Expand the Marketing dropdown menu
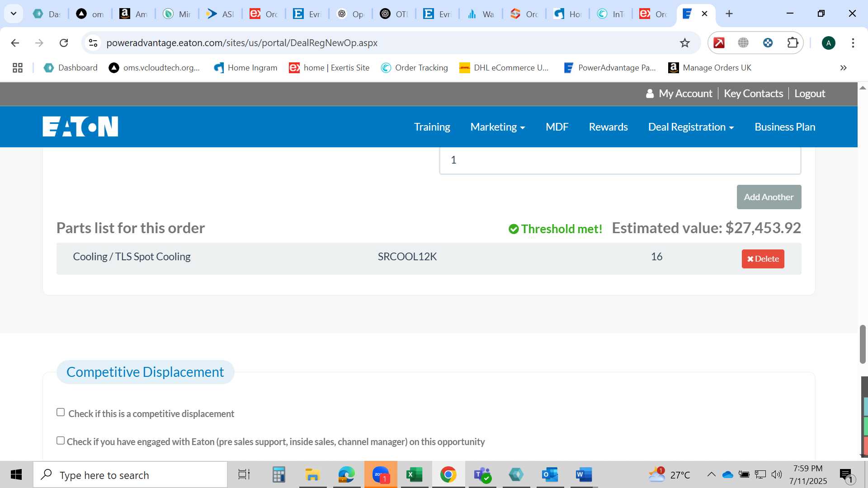Screen dimensions: 868x488 (498, 127)
